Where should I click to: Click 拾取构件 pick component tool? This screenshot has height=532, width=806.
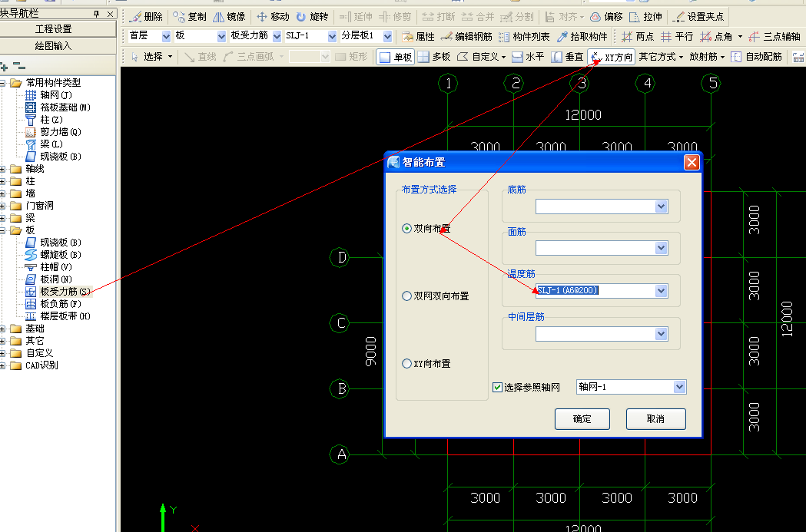pos(582,36)
